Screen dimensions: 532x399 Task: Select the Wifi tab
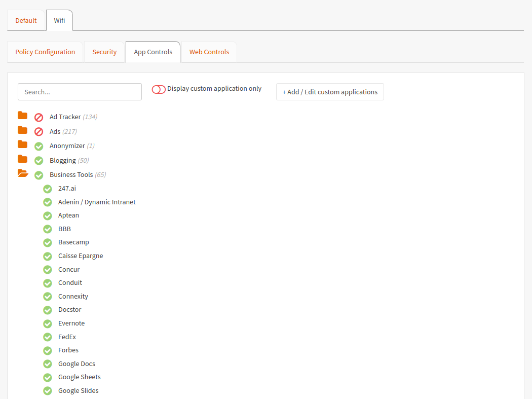(59, 20)
